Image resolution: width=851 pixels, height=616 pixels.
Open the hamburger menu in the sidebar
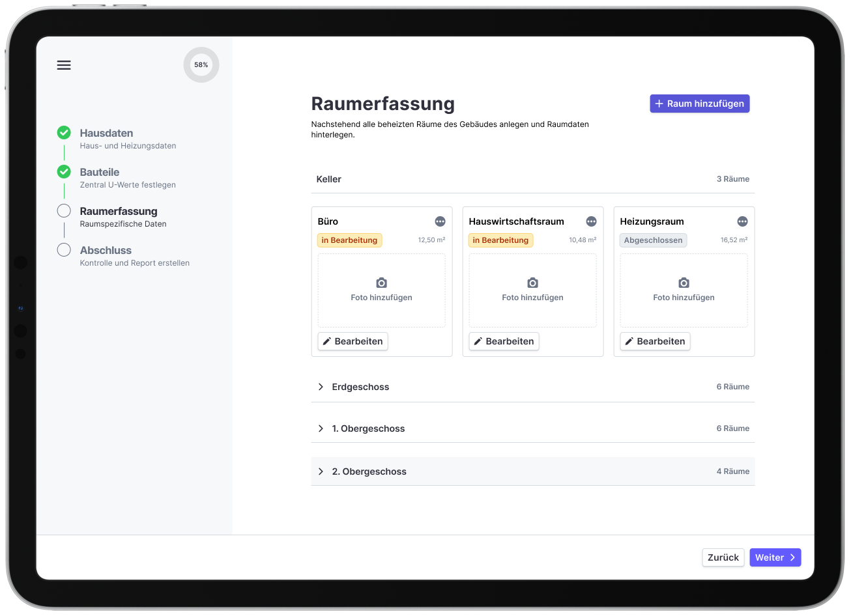click(x=64, y=65)
